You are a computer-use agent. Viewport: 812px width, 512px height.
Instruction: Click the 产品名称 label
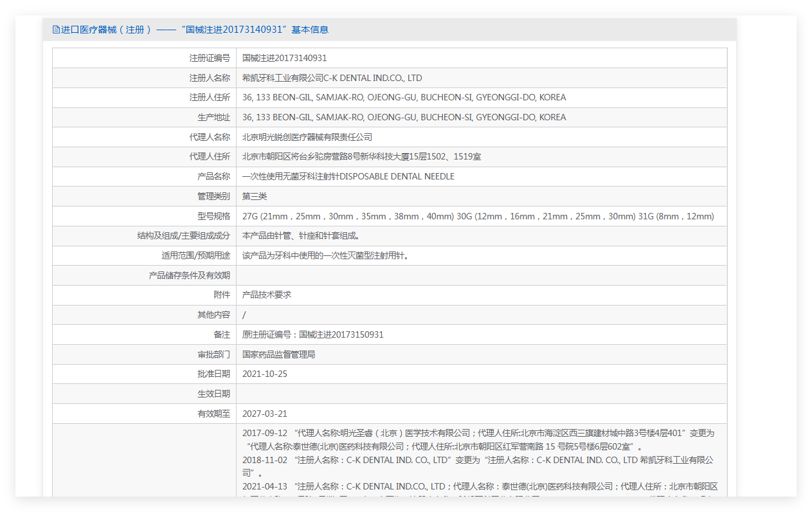[213, 176]
